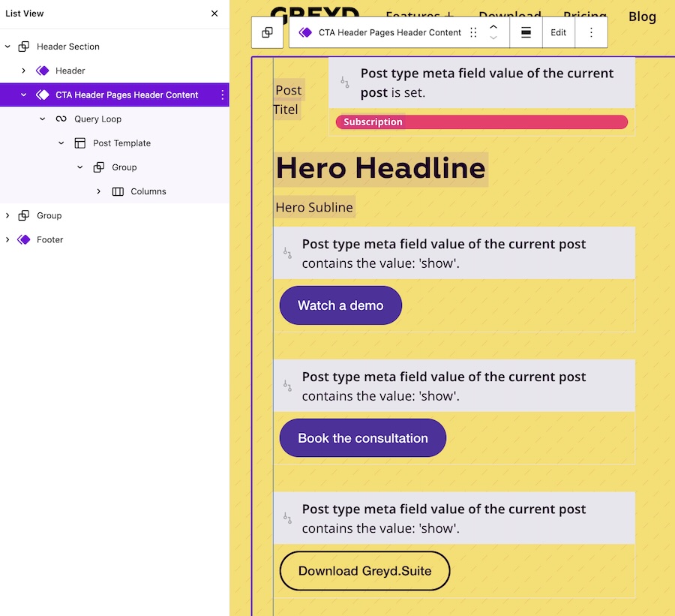675x616 pixels.
Task: Click the Footer block icon in List View
Action: [25, 239]
